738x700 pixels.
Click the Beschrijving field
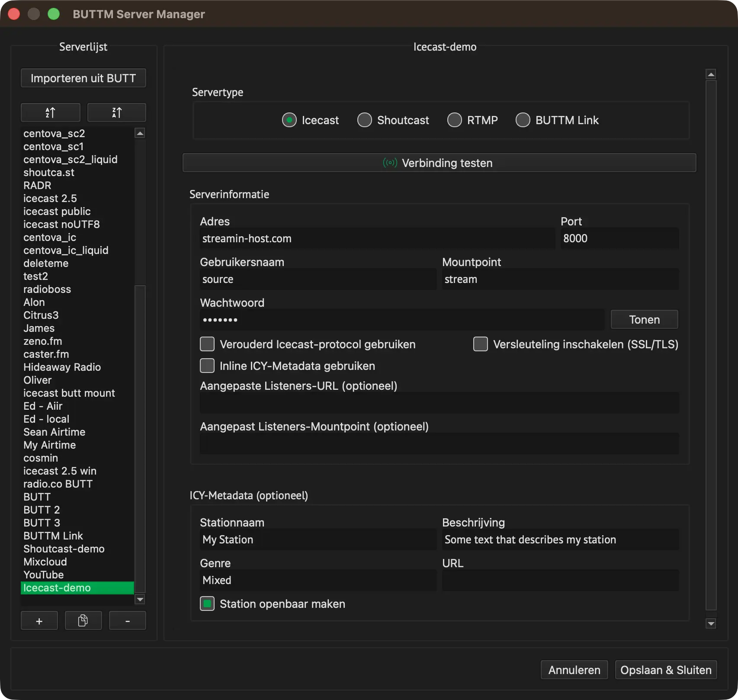coord(561,539)
